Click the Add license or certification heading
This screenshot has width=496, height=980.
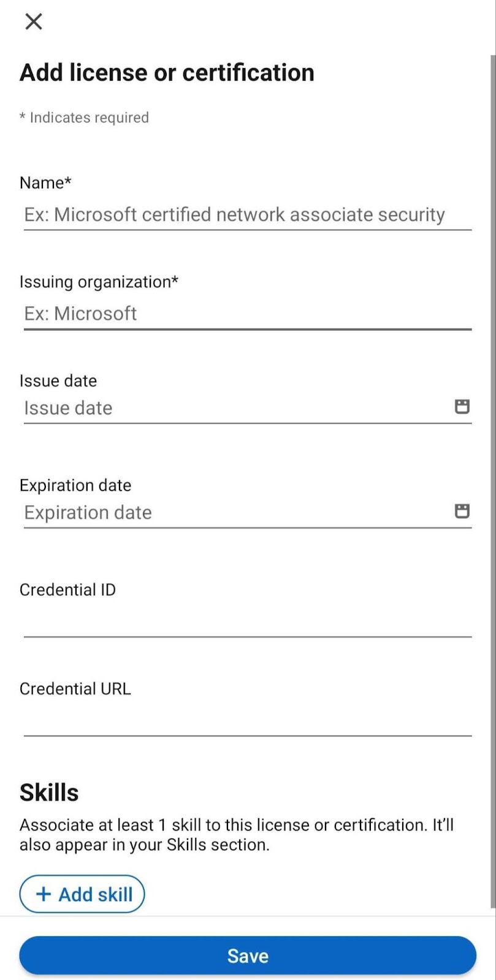[167, 72]
